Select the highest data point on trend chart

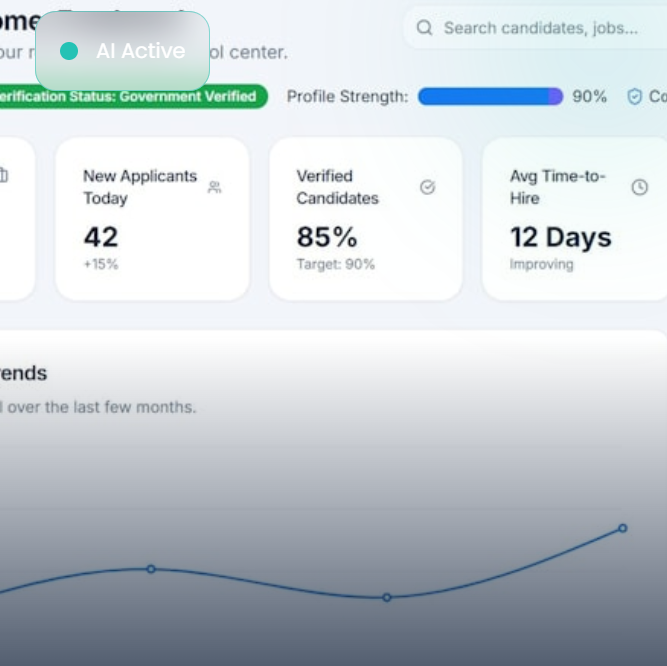coord(622,528)
